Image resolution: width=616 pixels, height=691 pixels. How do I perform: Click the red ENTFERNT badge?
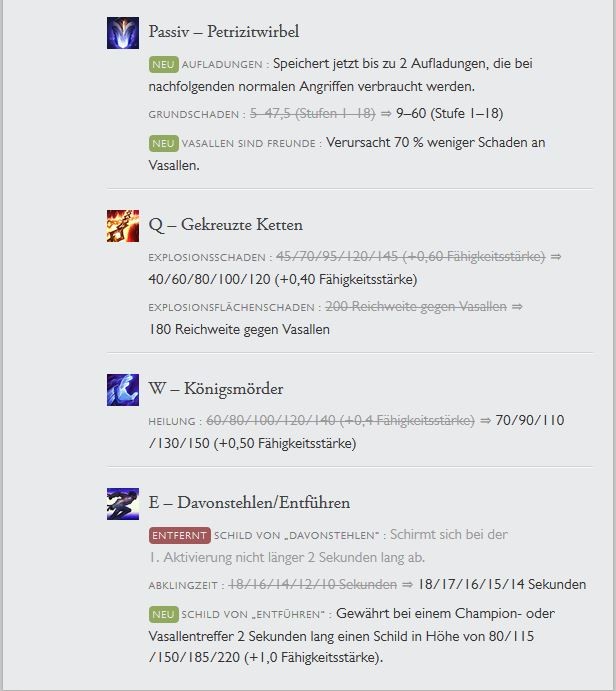(x=179, y=535)
